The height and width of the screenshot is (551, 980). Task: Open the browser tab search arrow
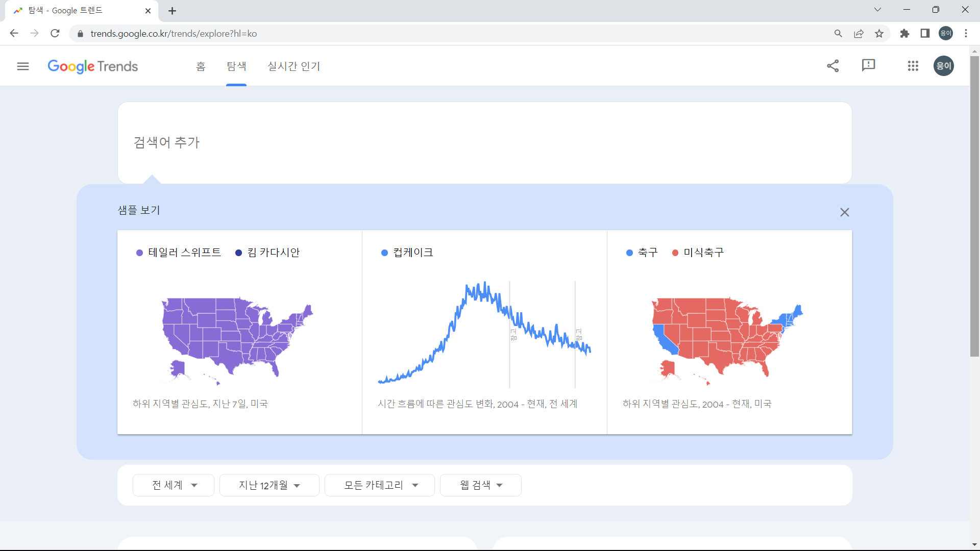click(878, 9)
